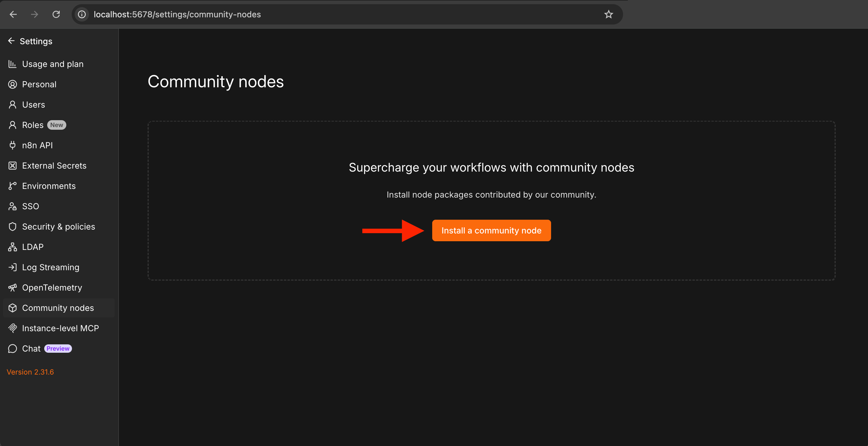Click the External Secrets vault icon
868x446 pixels.
coord(13,166)
